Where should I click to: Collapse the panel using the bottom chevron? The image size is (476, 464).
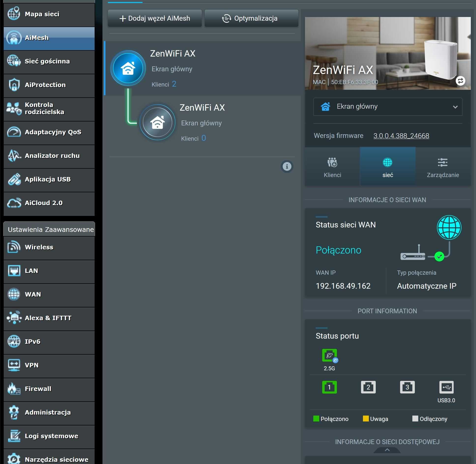coord(387,450)
